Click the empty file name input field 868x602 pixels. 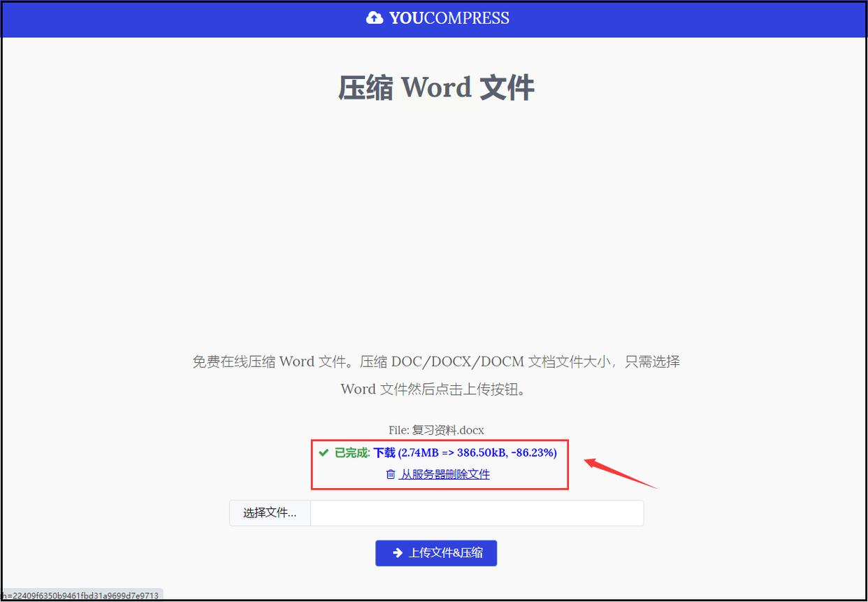(477, 513)
